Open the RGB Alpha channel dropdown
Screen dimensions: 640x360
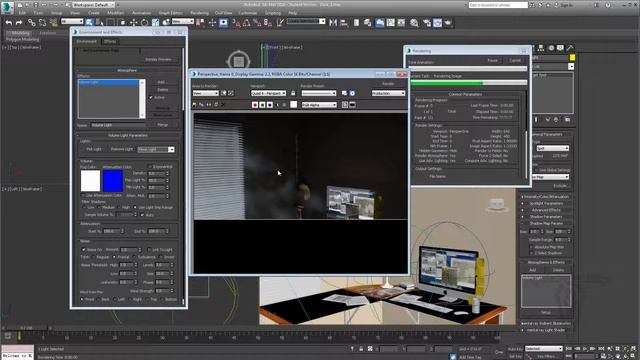pyautogui.click(x=319, y=105)
